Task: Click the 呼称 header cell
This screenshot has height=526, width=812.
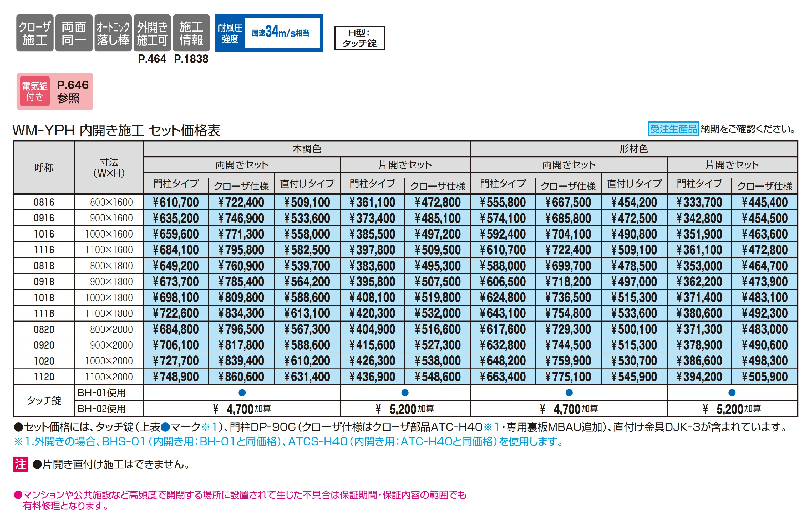Action: (x=44, y=167)
